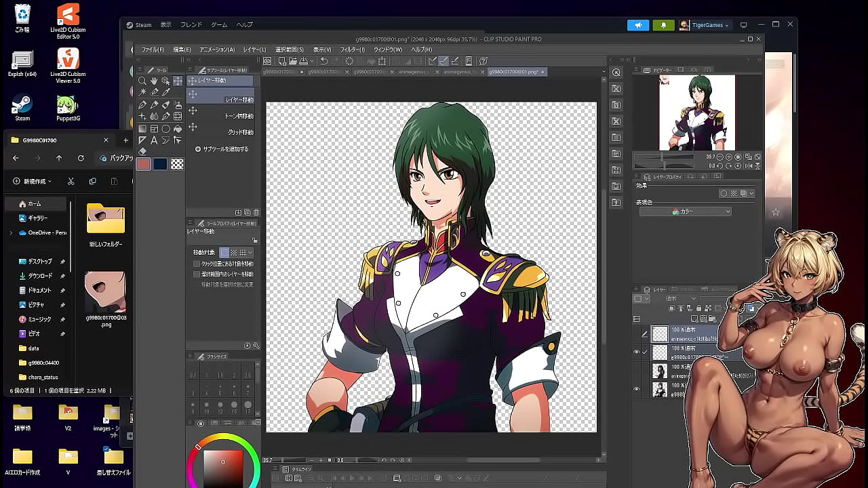Screen dimensions: 868x488
Task: Click the New file icon
Action: tap(282, 60)
